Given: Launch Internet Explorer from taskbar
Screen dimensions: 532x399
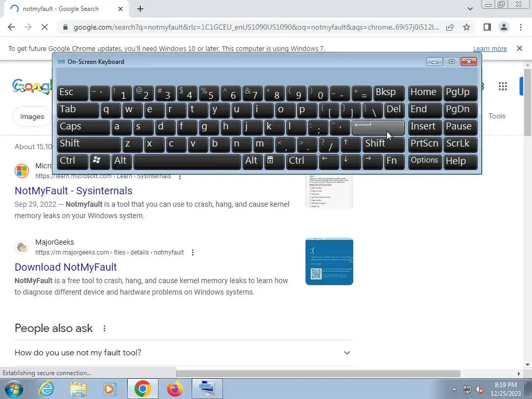Looking at the screenshot, I should [x=46, y=389].
